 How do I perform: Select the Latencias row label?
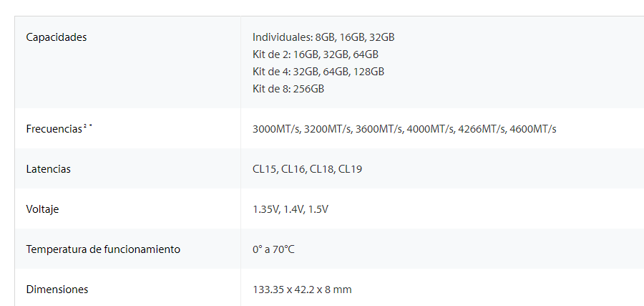49,169
